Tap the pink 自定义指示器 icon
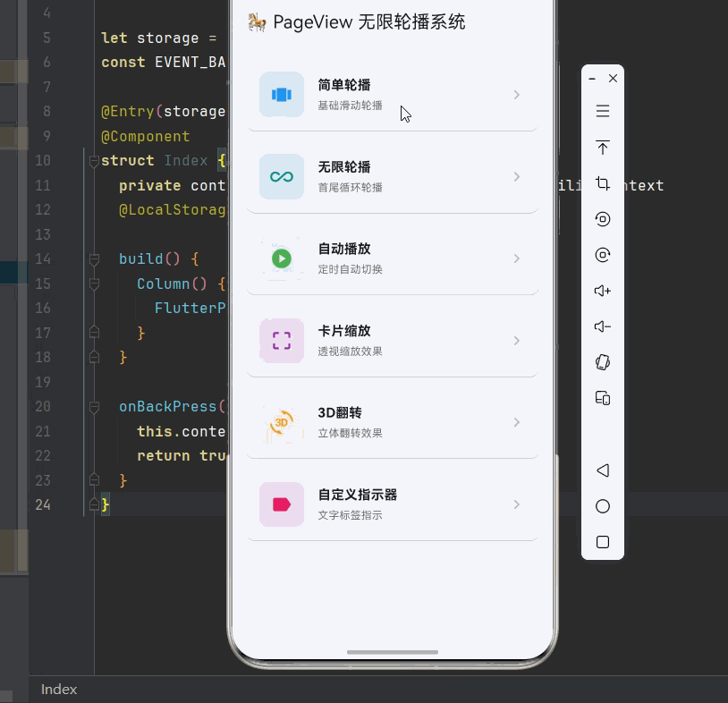728x703 pixels. coord(281,504)
